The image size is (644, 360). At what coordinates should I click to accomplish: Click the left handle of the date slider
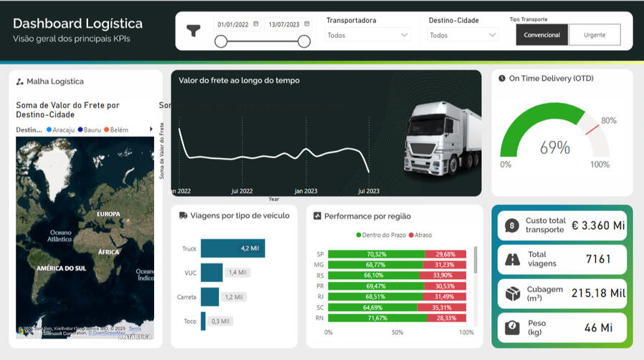coord(221,42)
